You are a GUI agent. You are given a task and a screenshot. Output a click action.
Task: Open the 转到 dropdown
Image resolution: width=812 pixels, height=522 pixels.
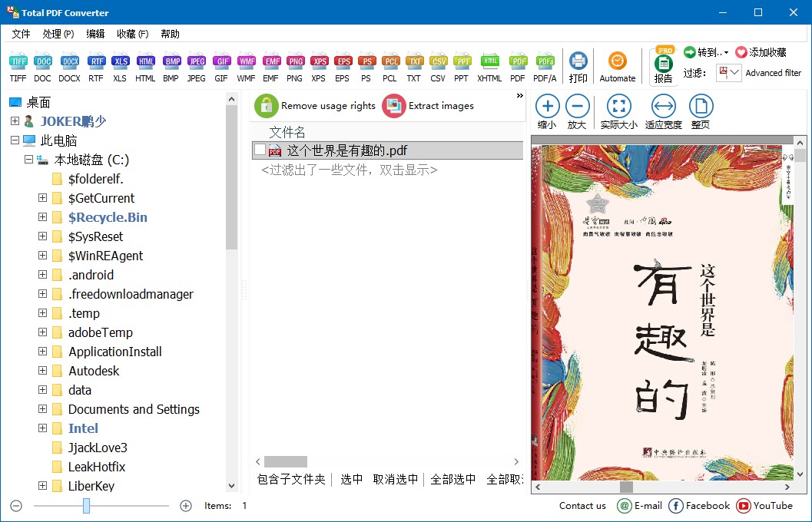[706, 52]
